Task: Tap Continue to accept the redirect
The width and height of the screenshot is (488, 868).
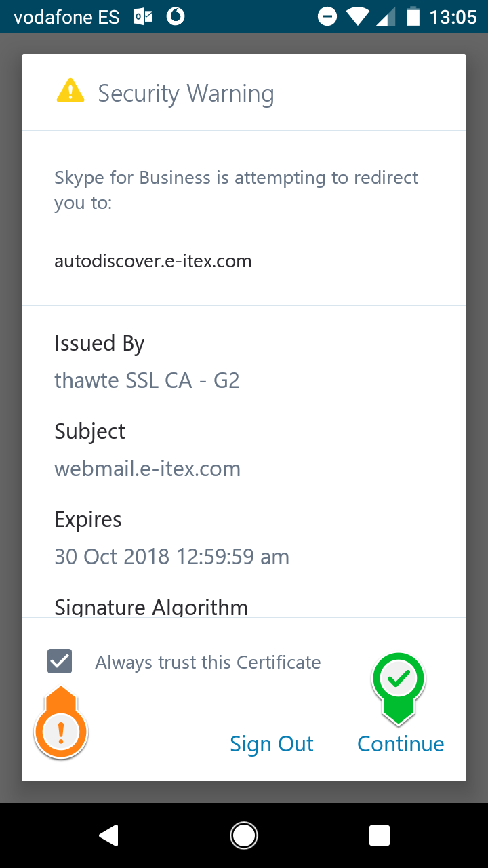Action: pyautogui.click(x=401, y=744)
